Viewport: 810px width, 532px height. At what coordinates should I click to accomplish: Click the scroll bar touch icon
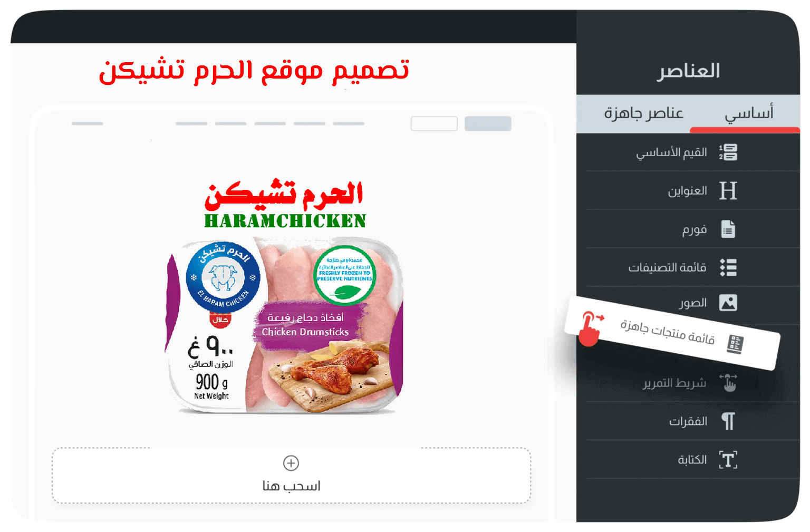728,383
